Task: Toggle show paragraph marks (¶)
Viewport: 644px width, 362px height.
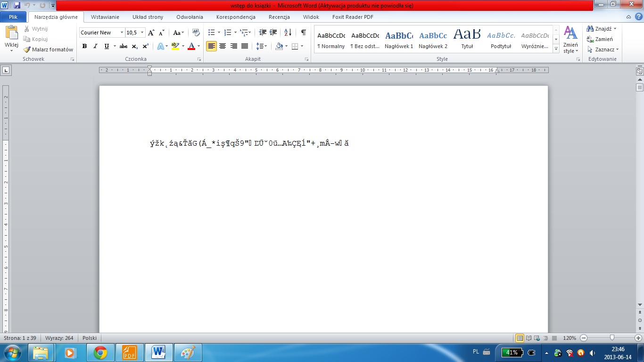Action: click(303, 33)
